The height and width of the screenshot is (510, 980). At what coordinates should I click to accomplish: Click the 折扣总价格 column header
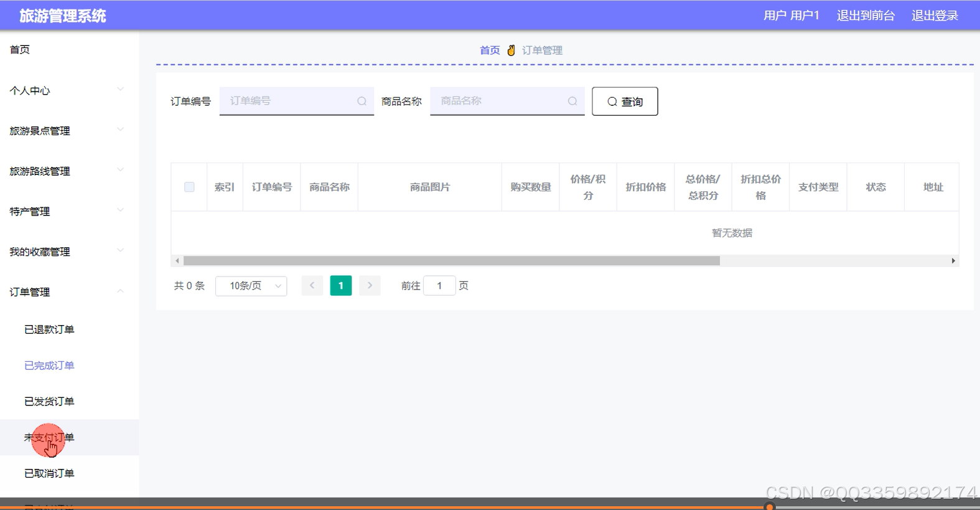[761, 187]
